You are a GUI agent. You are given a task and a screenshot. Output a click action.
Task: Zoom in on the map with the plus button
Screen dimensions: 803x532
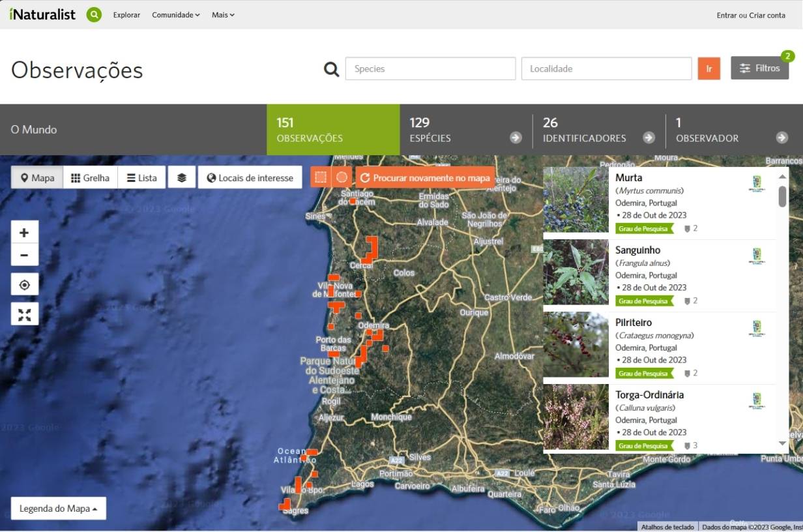tap(25, 233)
